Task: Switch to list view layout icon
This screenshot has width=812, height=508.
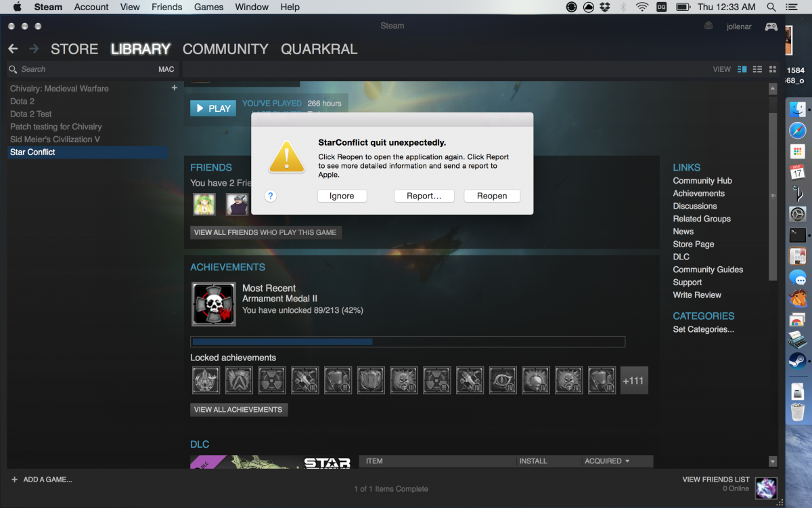Action: click(x=757, y=69)
